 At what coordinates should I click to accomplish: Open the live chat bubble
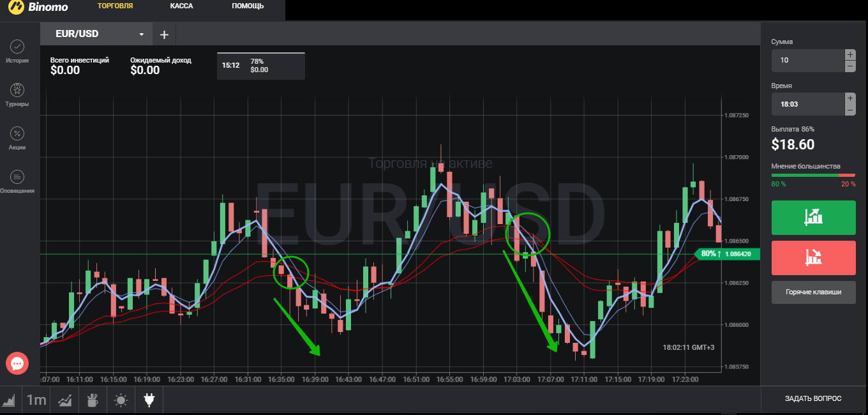(x=17, y=363)
